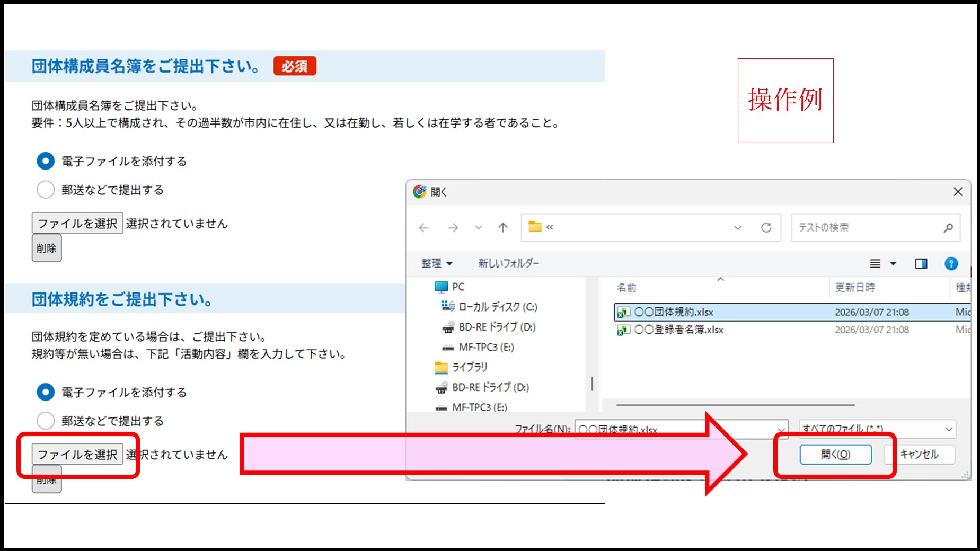Toggle the preview pane icon
Viewport: 980px width, 551px height.
click(x=921, y=263)
